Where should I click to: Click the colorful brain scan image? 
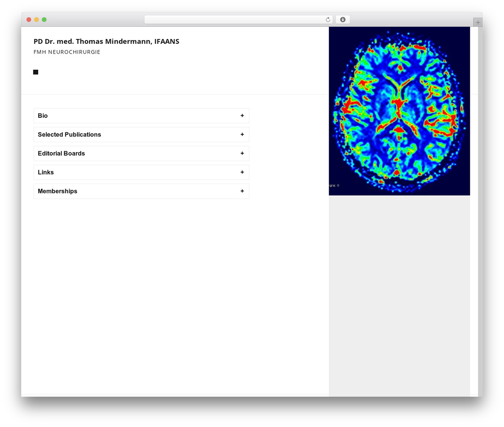(x=399, y=111)
